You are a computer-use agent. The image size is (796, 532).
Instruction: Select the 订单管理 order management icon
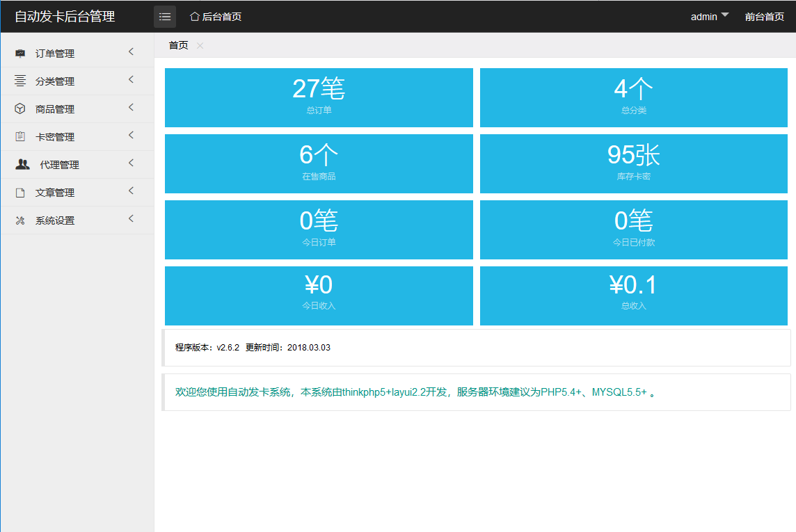(19, 52)
